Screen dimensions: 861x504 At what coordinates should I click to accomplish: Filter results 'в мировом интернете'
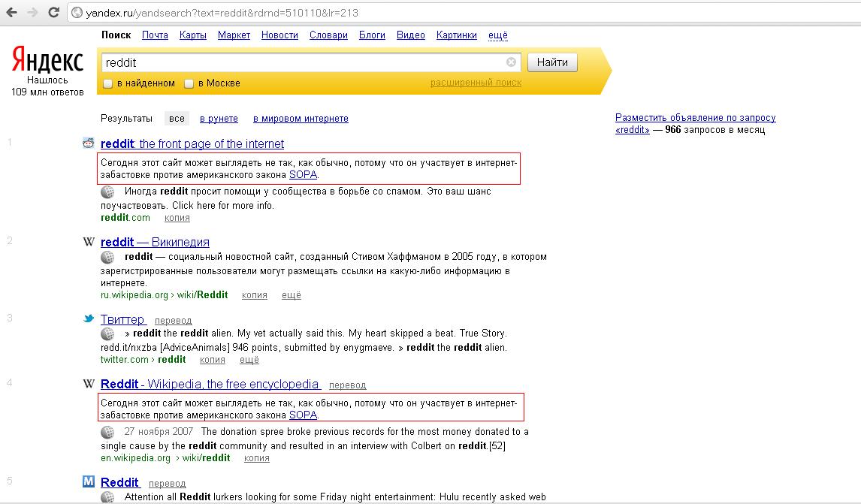pos(301,118)
